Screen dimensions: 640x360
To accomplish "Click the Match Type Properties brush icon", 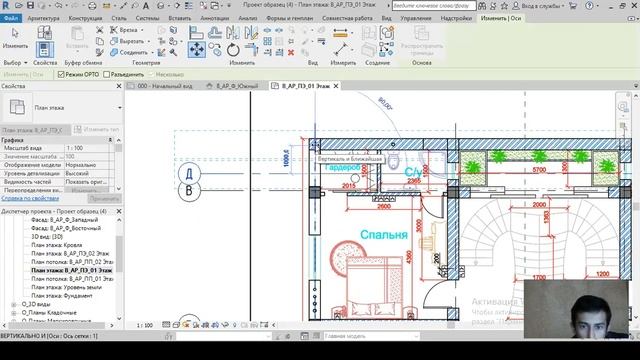I will point(100,52).
